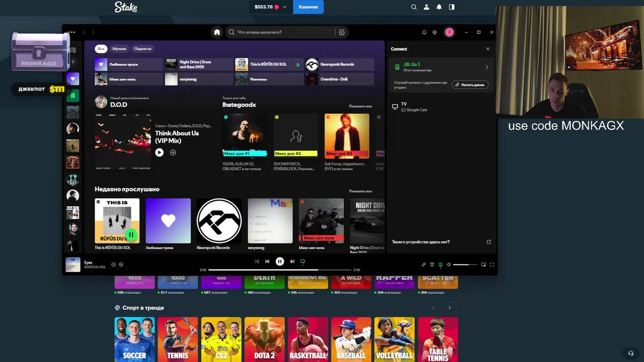Click minus hide icon next to Eyes
Viewport: 644px width, 362px height.
point(114,264)
